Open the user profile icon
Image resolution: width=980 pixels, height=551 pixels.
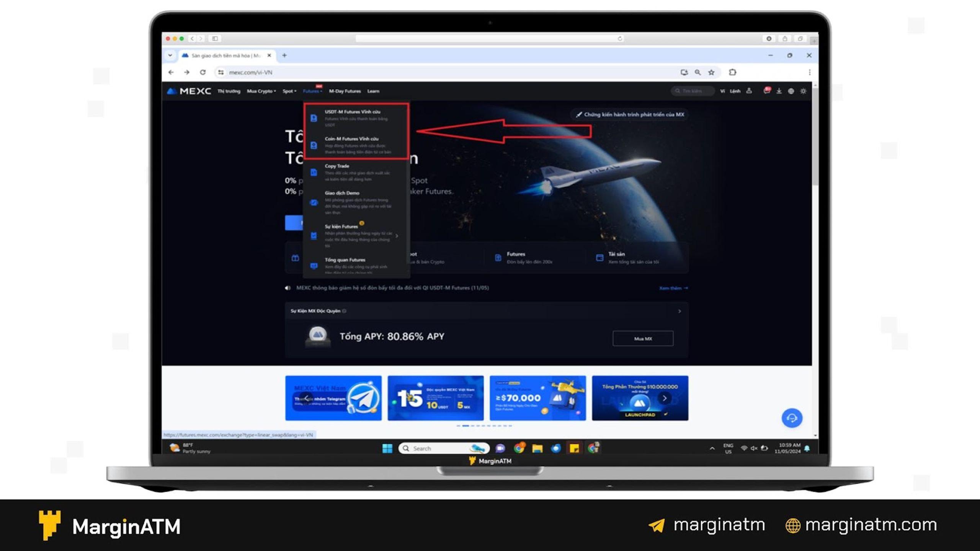[x=749, y=91]
